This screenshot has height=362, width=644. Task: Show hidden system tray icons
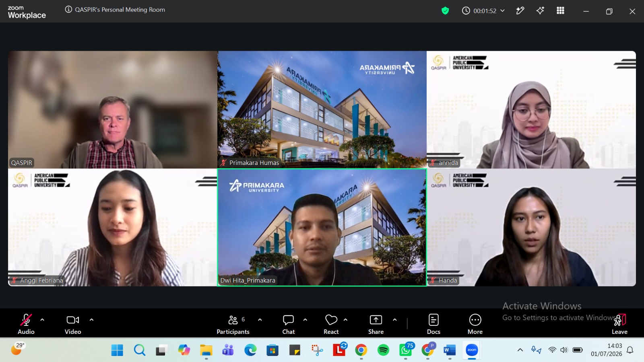tap(520, 350)
